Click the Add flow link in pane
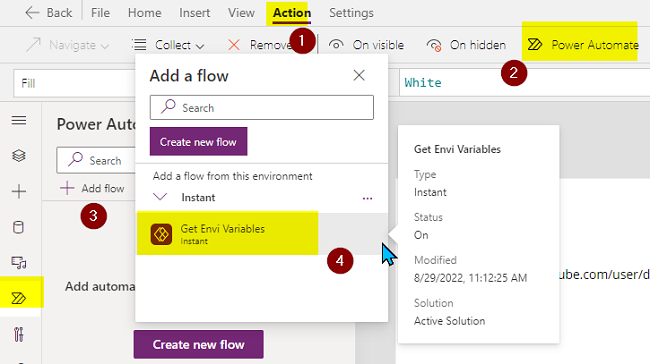650x364 pixels. pyautogui.click(x=92, y=188)
